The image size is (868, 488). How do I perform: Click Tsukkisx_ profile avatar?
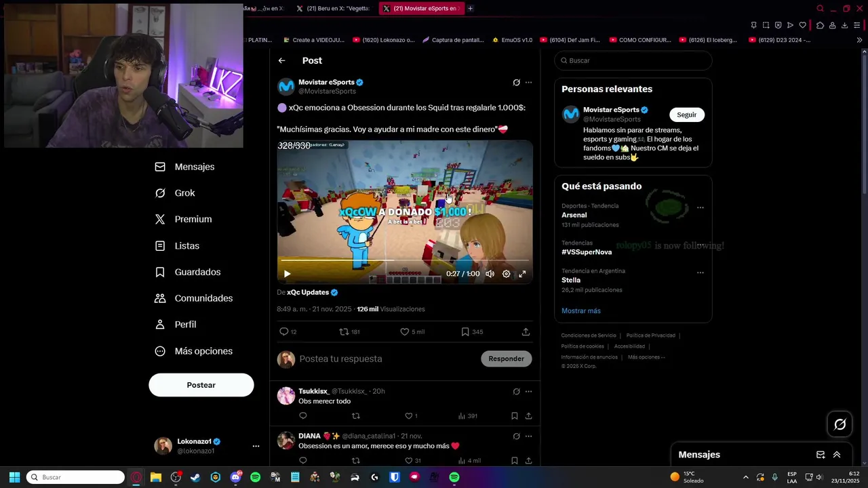coord(286,396)
